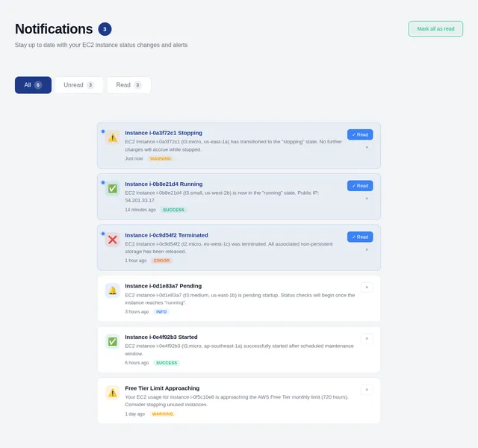The image size is (478, 448).
Task: Switch to the Unread tab
Action: (x=79, y=85)
